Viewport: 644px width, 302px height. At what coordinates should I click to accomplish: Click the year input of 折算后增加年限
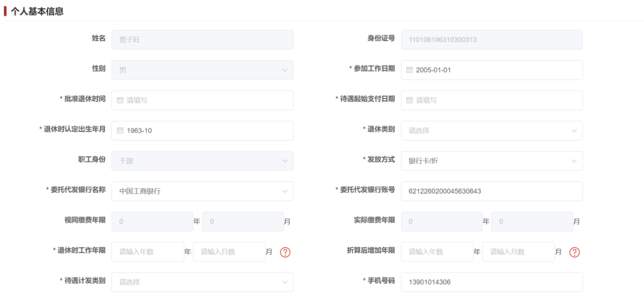coord(437,252)
